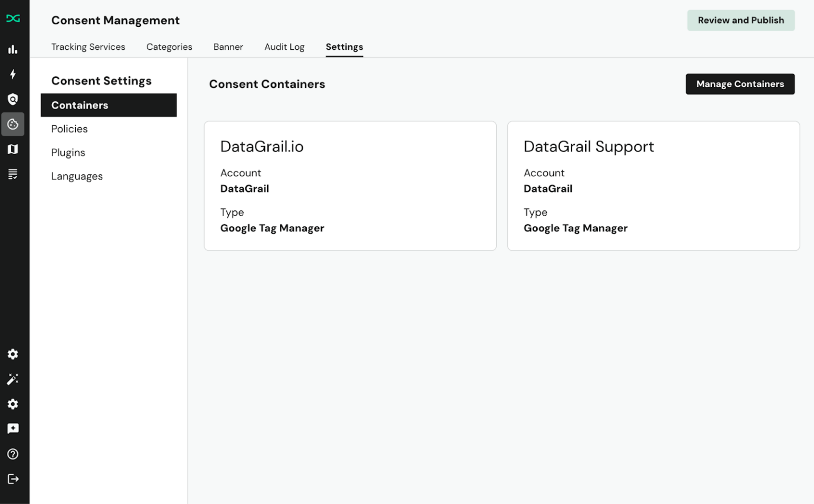Switch to the Banner tab
This screenshot has width=814, height=504.
pos(228,47)
